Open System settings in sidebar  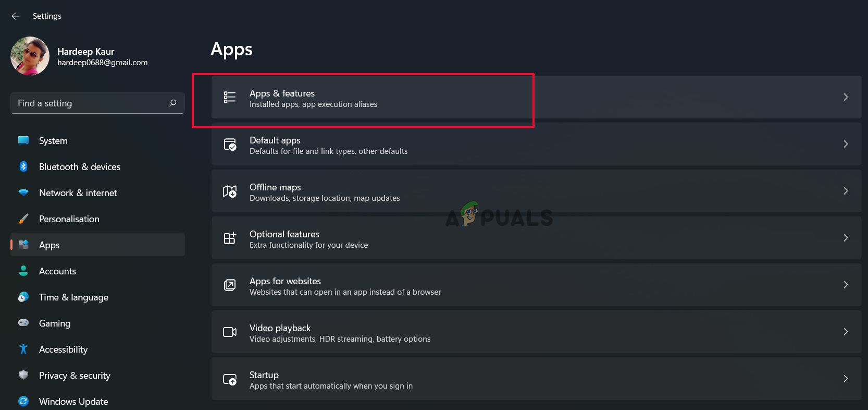(x=53, y=141)
